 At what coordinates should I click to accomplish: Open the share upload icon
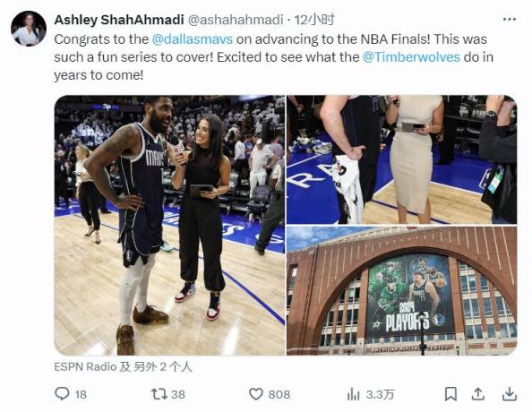pos(477,394)
